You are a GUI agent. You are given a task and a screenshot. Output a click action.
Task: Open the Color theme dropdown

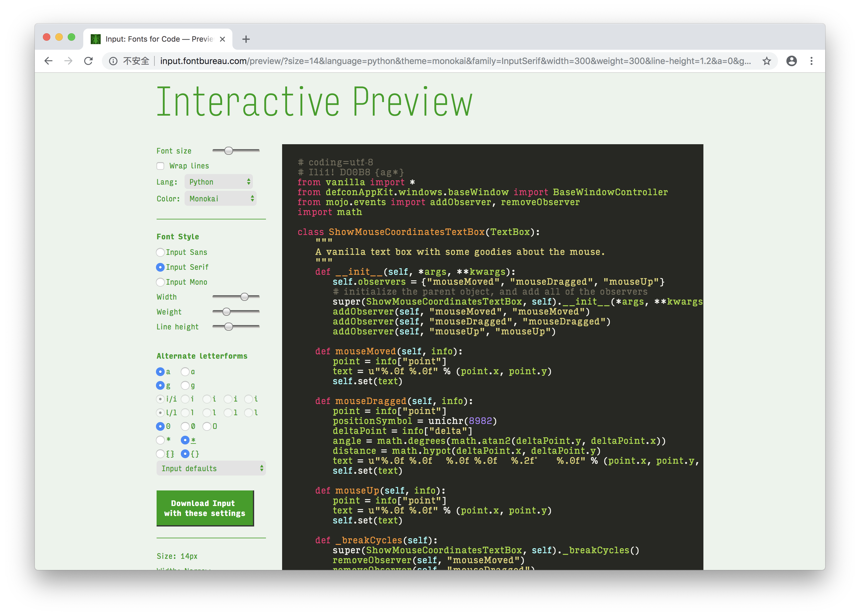[x=220, y=199]
